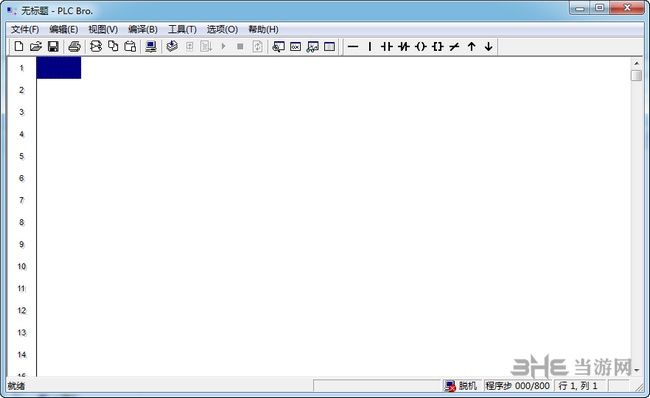The width and height of the screenshot is (650, 398).
Task: Print using the printer toolbar icon
Action: point(74,46)
